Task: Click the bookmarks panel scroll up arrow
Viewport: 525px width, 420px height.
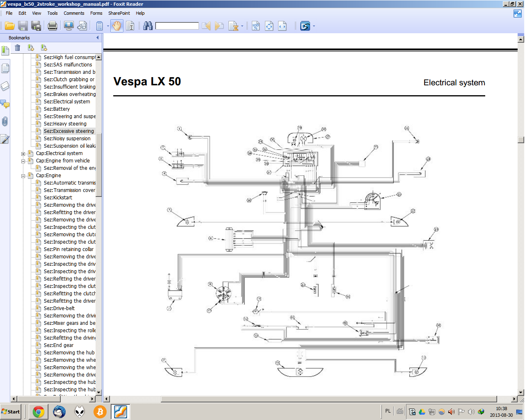Action: tap(98, 57)
